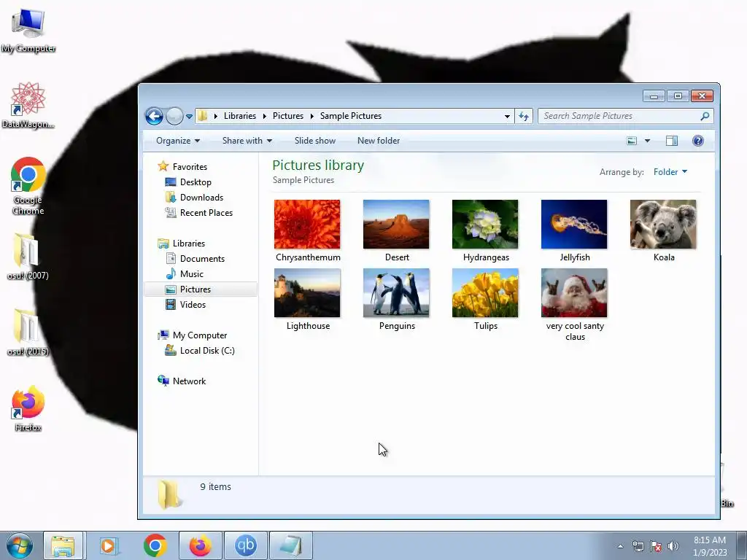Viewport: 747px width, 560px height.
Task: Open the view options dropdown arrow
Action: pyautogui.click(x=647, y=141)
